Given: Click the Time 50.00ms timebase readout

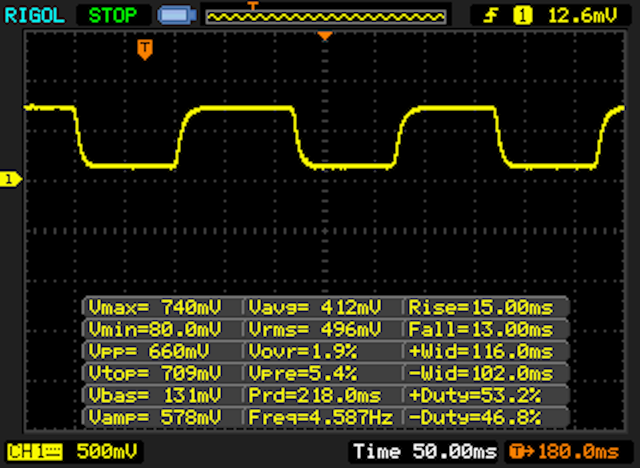Looking at the screenshot, I should tap(425, 452).
